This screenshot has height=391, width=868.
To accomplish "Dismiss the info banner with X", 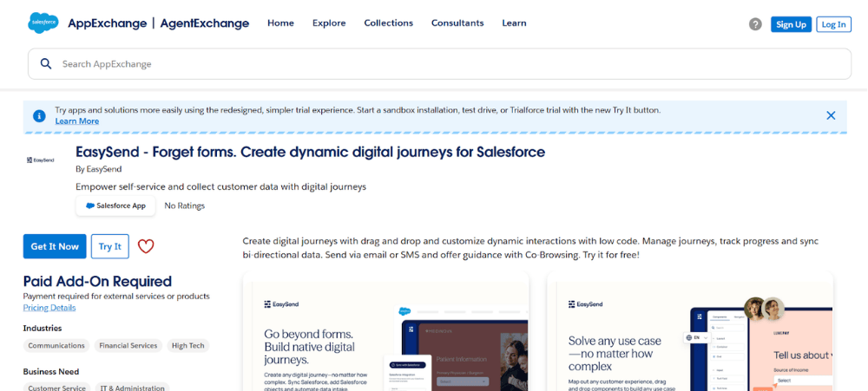I will (x=831, y=115).
